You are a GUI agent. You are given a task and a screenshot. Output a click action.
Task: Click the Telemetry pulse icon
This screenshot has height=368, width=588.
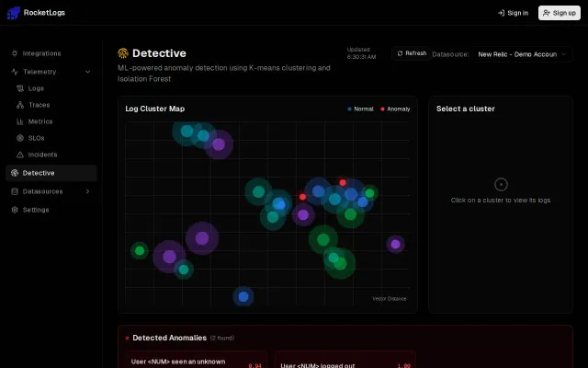(15, 72)
